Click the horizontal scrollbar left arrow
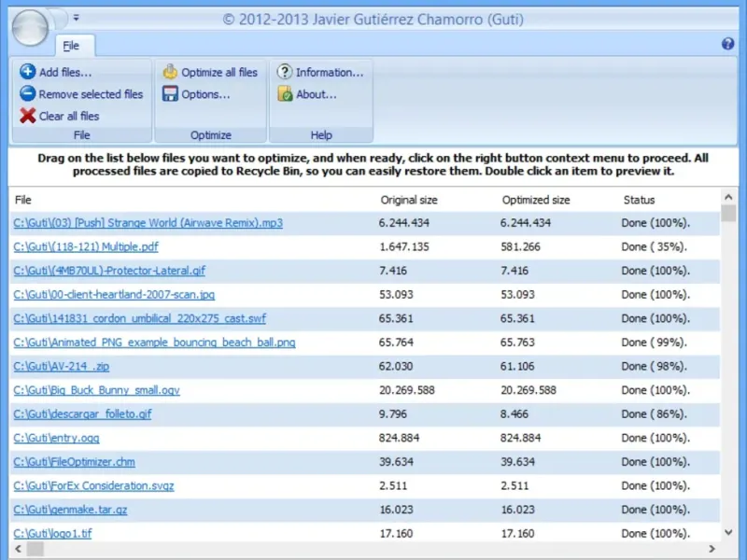The width and height of the screenshot is (747, 560). pos(19,550)
